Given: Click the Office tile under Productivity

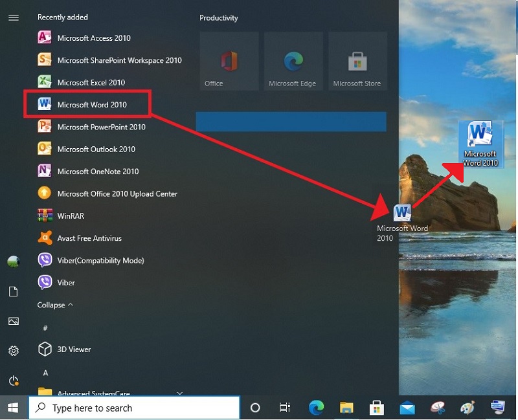Looking at the screenshot, I should pos(229,62).
